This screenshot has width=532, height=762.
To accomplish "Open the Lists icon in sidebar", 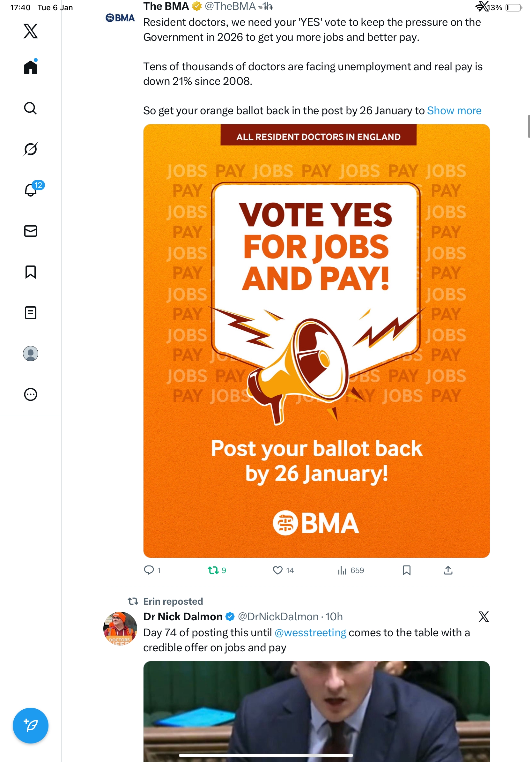I will pos(31,313).
